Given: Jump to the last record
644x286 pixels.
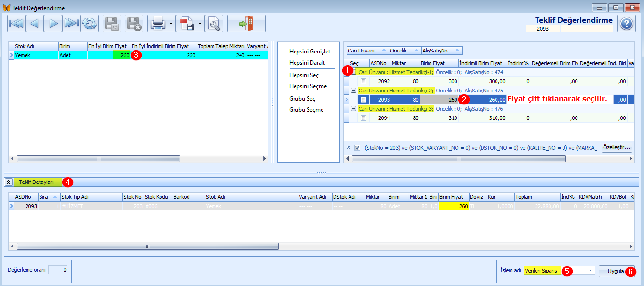Looking at the screenshot, I should [71, 23].
